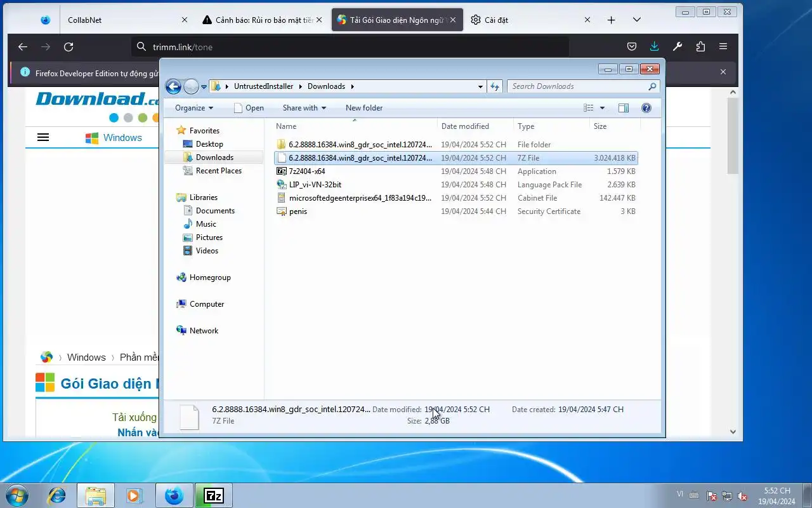The width and height of the screenshot is (812, 508).
Task: Change your view icon in Explorer
Action: (x=589, y=108)
